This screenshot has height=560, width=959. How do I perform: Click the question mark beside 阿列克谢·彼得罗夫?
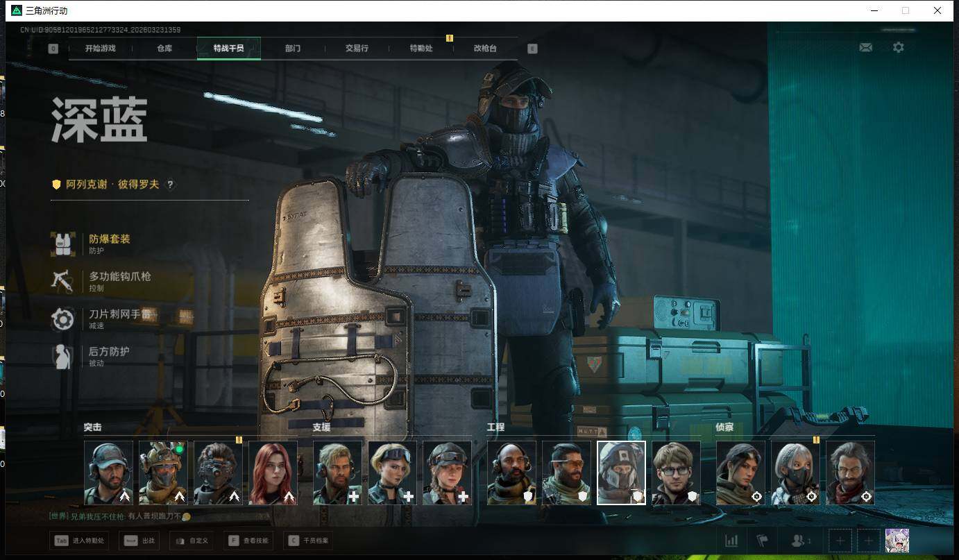point(170,185)
